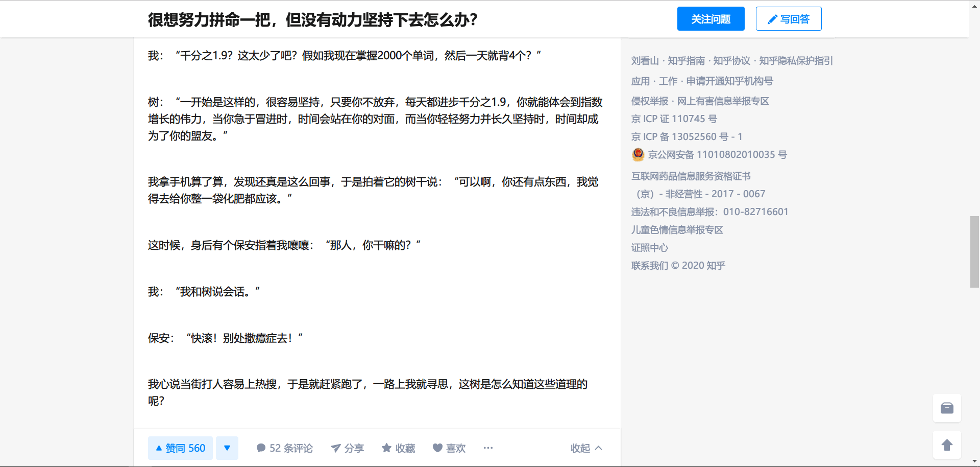This screenshot has height=467, width=980.
Task: Add answer to favorites with 收藏
Action: 399,448
